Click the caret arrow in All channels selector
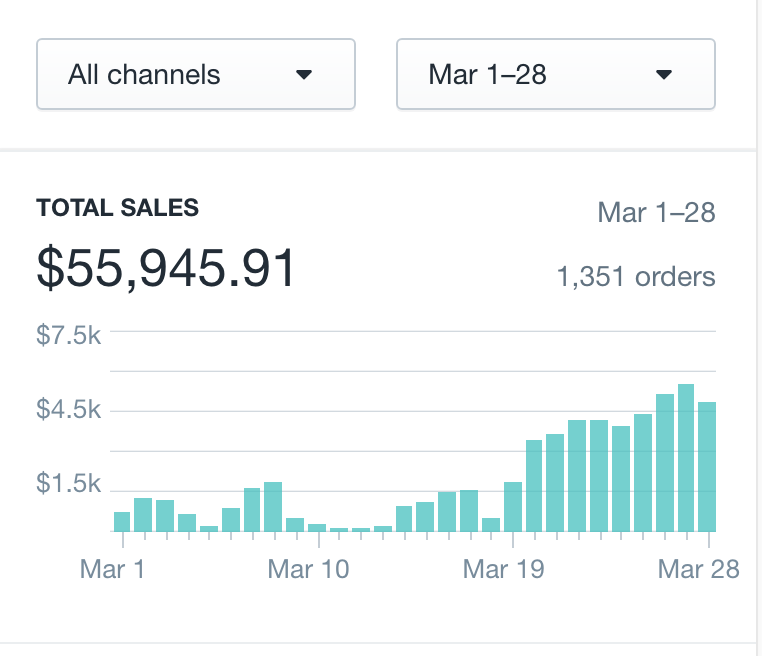The width and height of the screenshot is (762, 656). (305, 75)
